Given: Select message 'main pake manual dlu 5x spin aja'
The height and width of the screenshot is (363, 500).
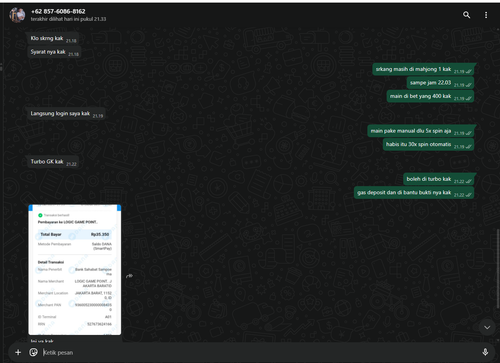Looking at the screenshot, I should point(421,131).
